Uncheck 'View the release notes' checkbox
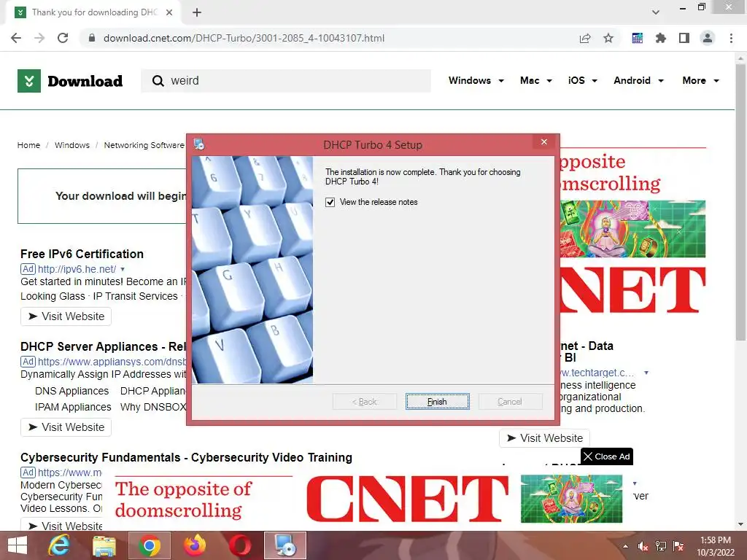The width and height of the screenshot is (747, 560). click(x=330, y=203)
